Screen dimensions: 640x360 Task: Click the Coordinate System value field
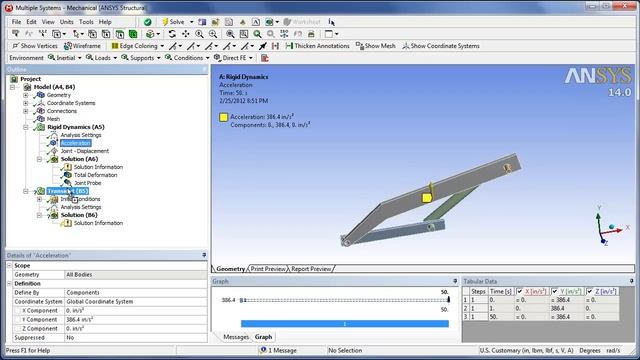[x=136, y=302]
